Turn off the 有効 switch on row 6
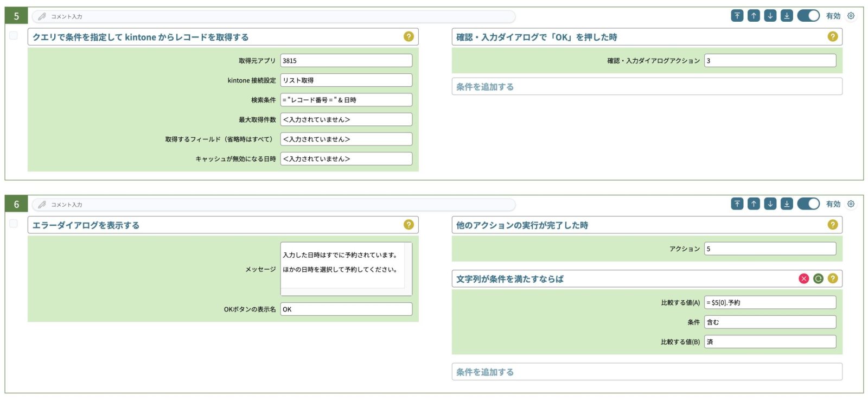 [x=808, y=204]
